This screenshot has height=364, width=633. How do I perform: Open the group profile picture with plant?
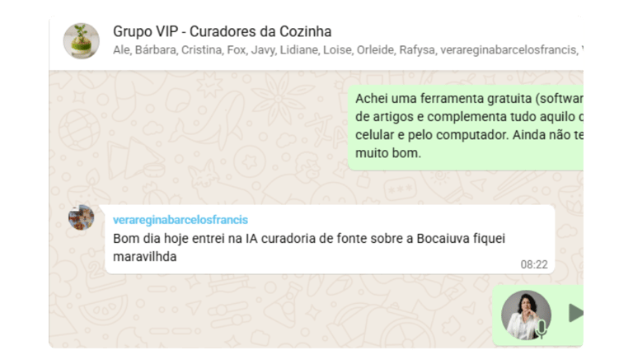81,40
